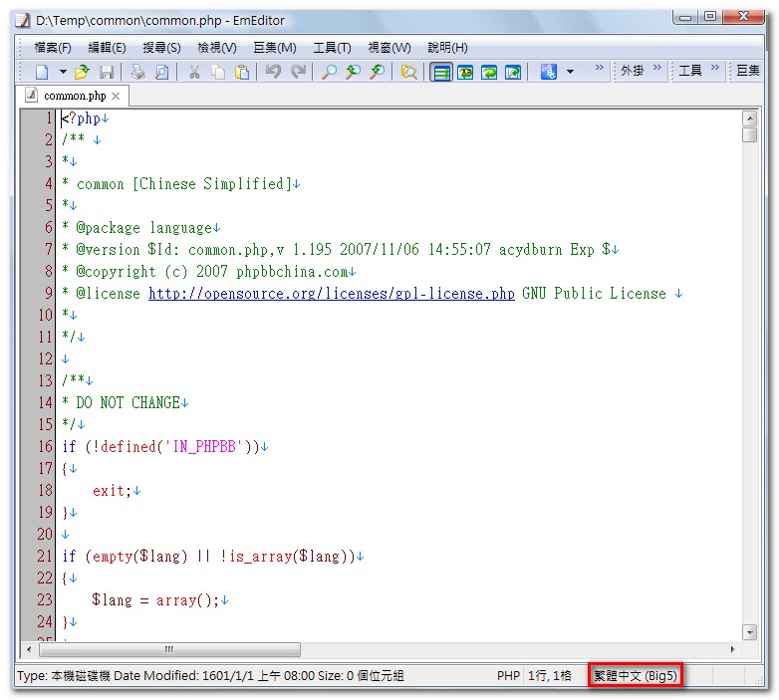Open the 工具(T) menu

tap(332, 48)
